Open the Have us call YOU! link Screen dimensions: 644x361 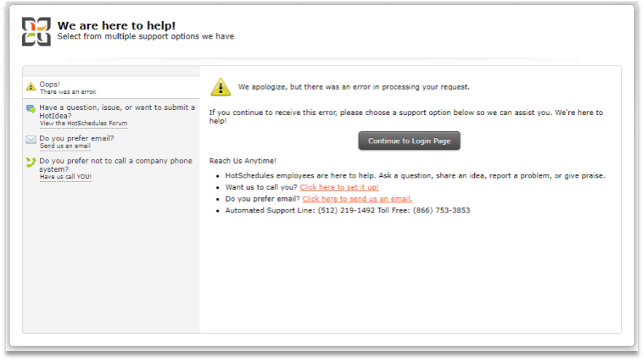point(66,177)
